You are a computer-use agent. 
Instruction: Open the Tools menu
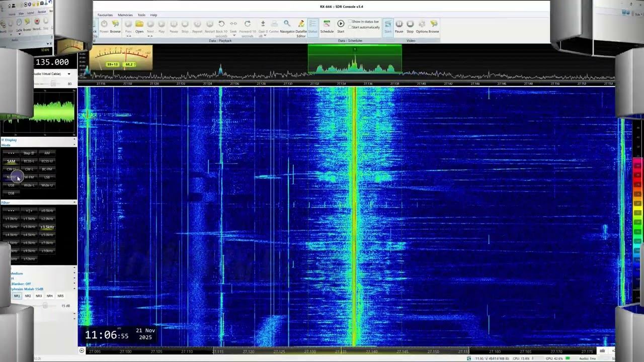[x=141, y=15]
